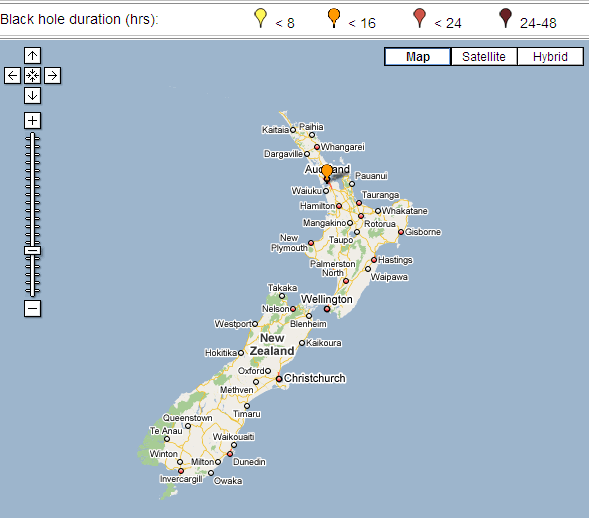
Task: Click the 'Timaru' map label
Action: (x=246, y=414)
